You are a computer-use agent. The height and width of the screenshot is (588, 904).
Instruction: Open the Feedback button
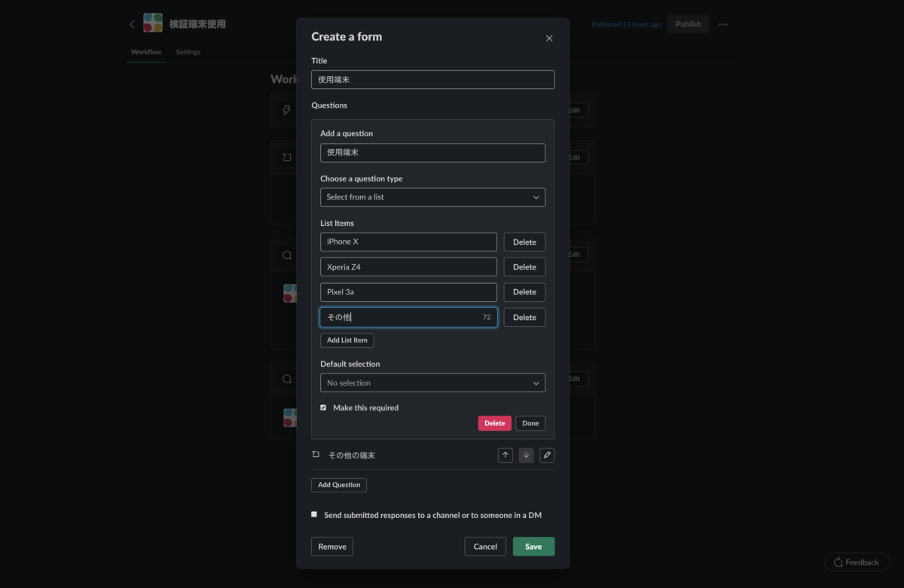[857, 562]
